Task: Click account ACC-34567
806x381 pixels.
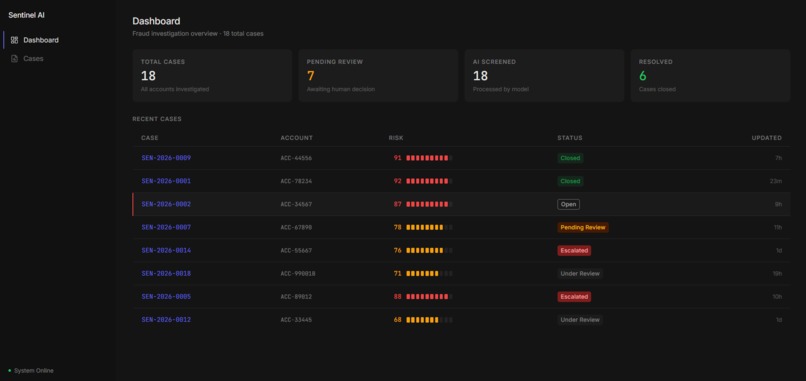Action: (x=296, y=204)
